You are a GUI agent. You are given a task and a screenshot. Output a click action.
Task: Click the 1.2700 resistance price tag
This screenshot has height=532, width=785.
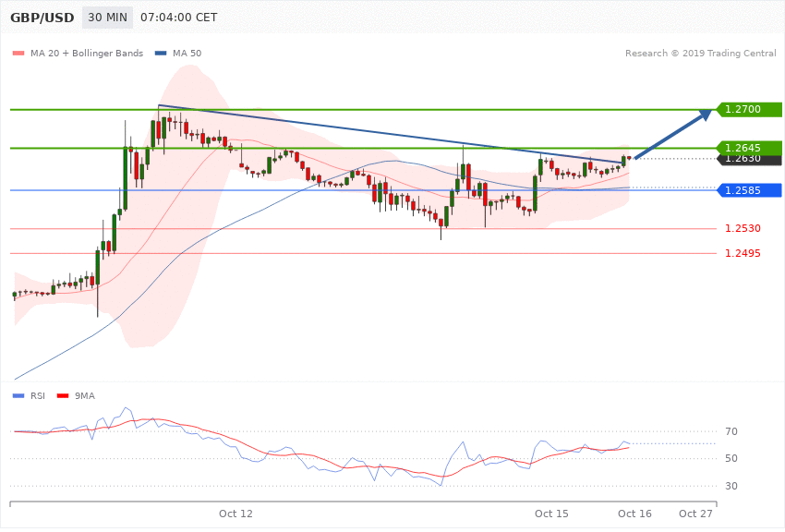749,109
